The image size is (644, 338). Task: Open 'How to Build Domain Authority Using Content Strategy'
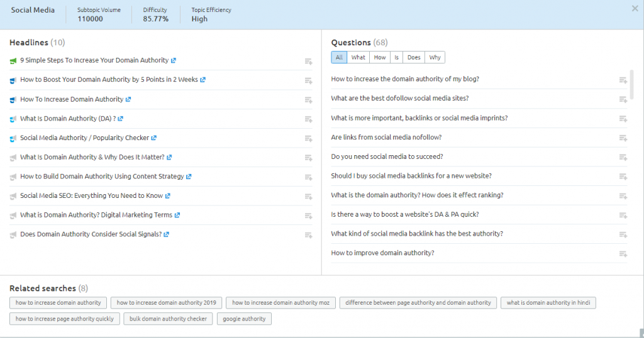coord(102,177)
